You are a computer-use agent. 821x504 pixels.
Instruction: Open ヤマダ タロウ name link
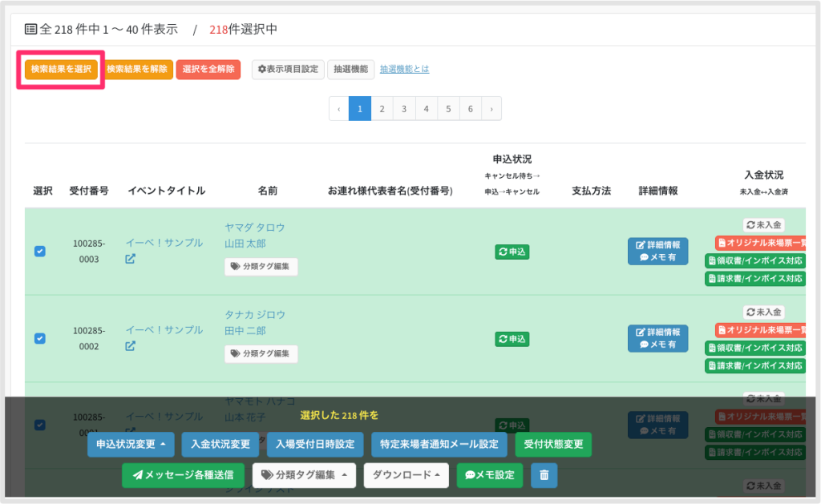point(254,227)
